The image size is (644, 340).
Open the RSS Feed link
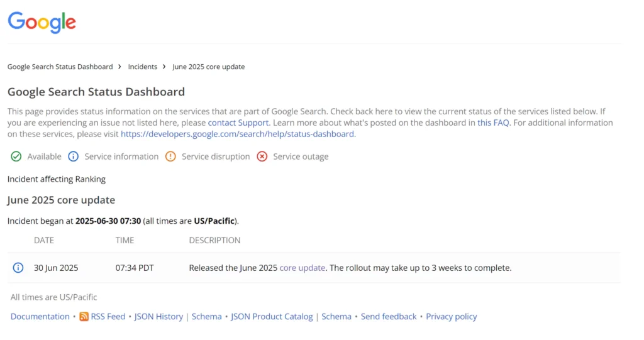(x=108, y=317)
